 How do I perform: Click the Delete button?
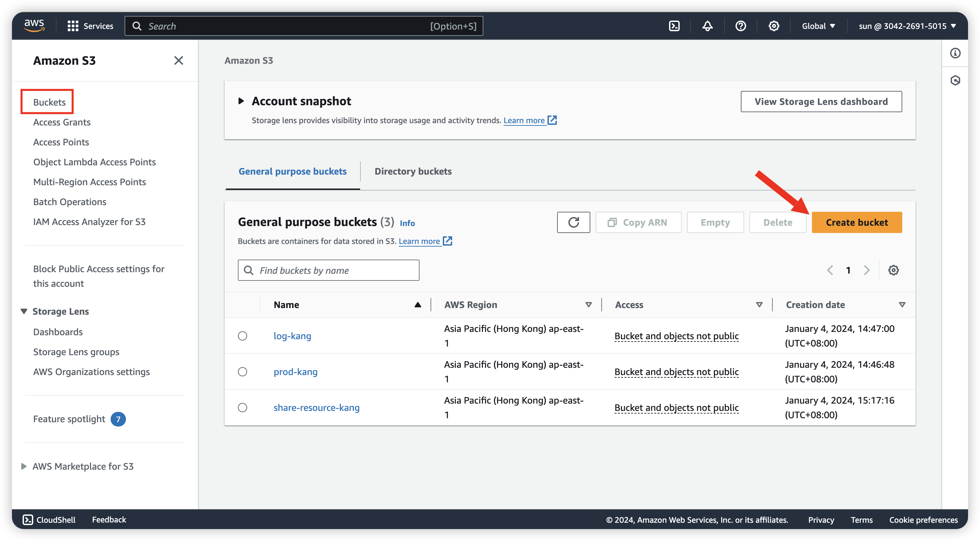tap(777, 222)
